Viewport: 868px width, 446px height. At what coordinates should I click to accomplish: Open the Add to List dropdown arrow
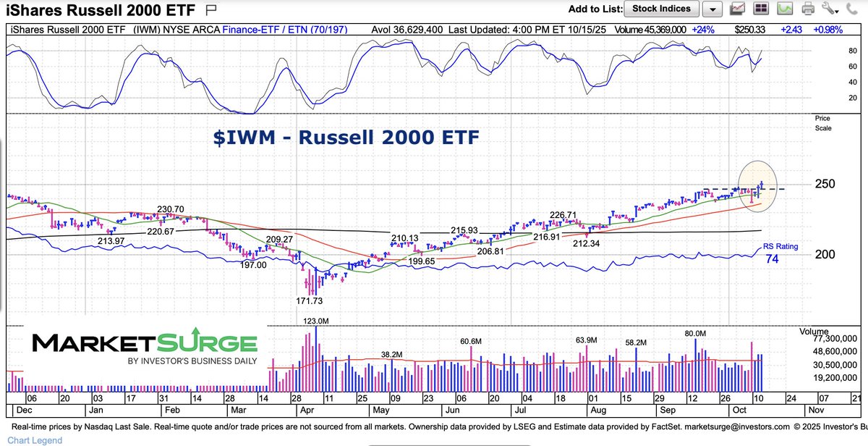(x=712, y=9)
